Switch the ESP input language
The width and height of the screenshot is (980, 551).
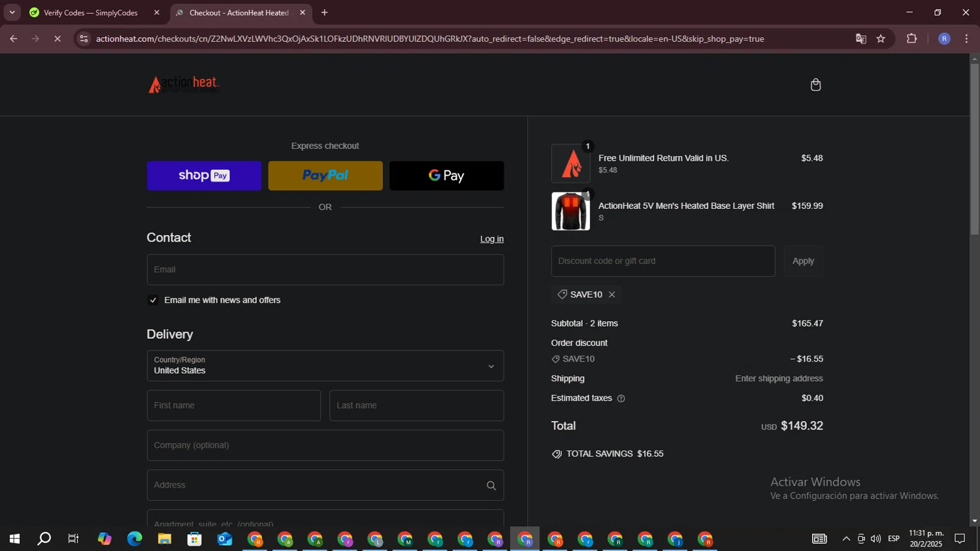click(x=894, y=539)
